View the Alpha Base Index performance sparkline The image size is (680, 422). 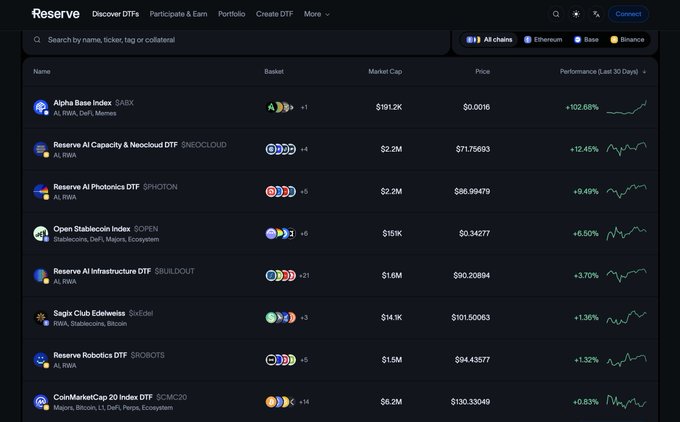point(627,107)
